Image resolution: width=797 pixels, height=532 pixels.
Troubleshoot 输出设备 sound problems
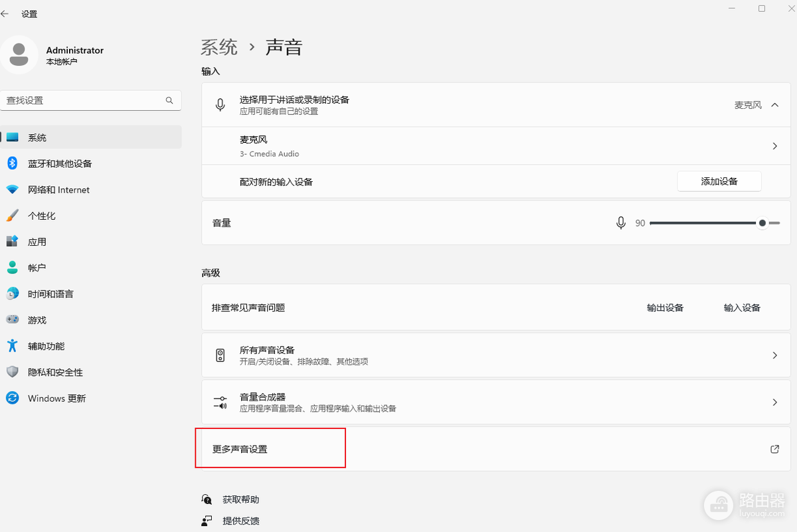[x=665, y=308]
